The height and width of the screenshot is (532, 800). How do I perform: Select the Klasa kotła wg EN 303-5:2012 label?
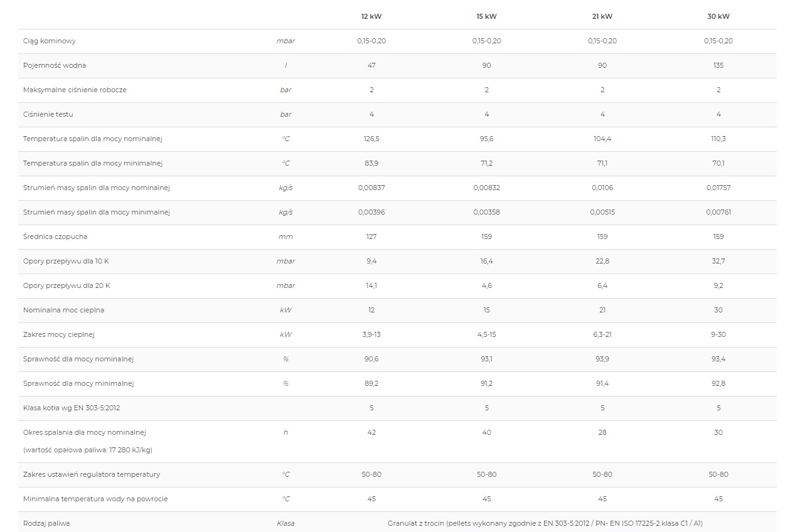tap(72, 408)
